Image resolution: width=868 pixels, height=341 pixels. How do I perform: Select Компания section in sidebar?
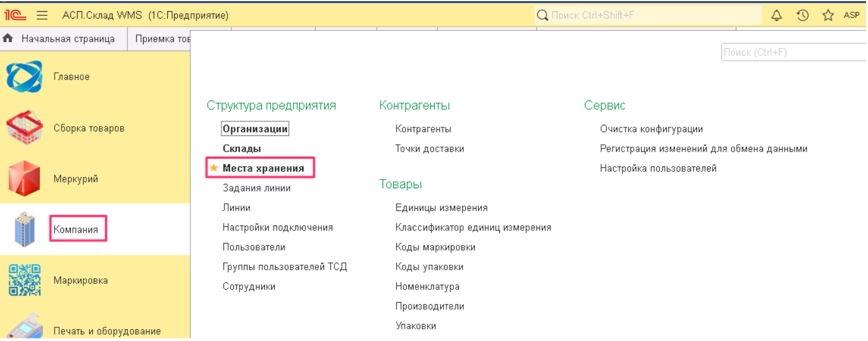pyautogui.click(x=76, y=230)
